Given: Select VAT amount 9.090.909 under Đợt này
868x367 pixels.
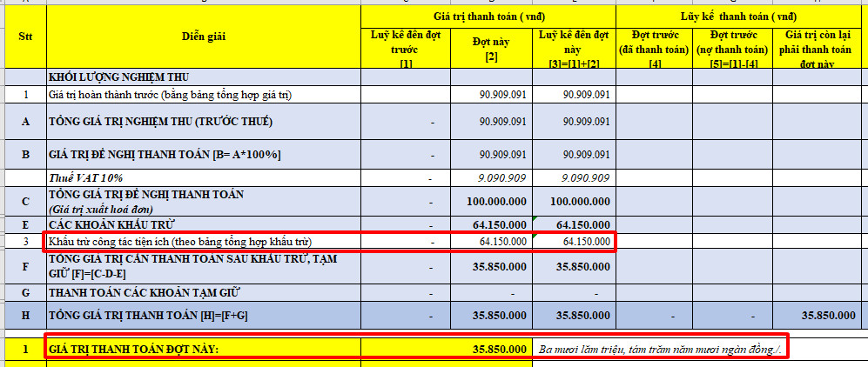Looking at the screenshot, I should point(492,178).
